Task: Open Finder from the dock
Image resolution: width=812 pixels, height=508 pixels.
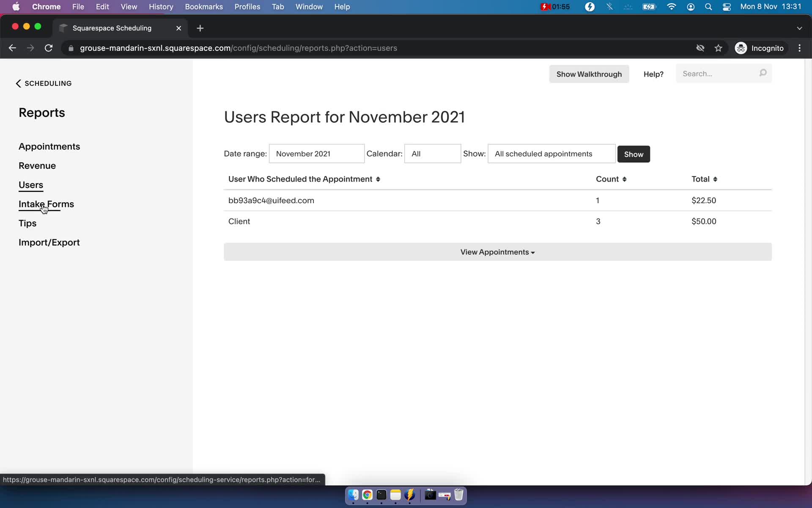Action: click(353, 495)
